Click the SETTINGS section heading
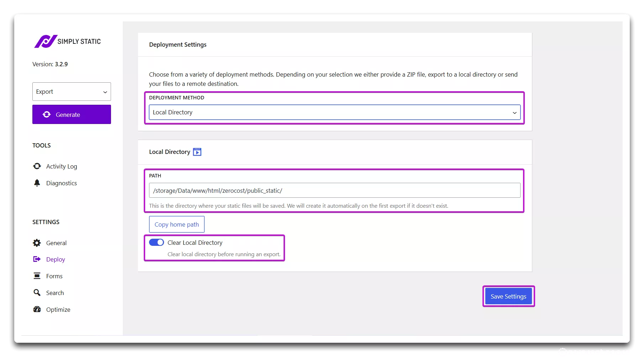The width and height of the screenshot is (644, 357). click(46, 222)
